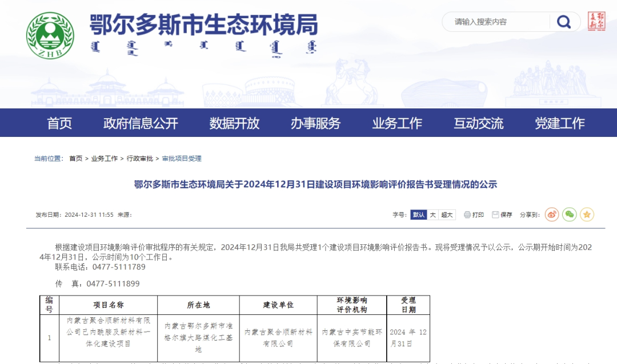Click the 审批项目受理 breadcrumb link
The height and width of the screenshot is (364, 617).
point(182,159)
